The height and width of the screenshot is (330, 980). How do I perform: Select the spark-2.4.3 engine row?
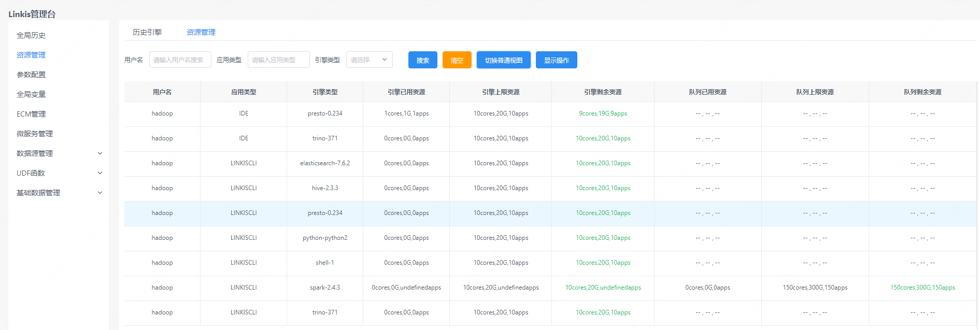click(325, 288)
